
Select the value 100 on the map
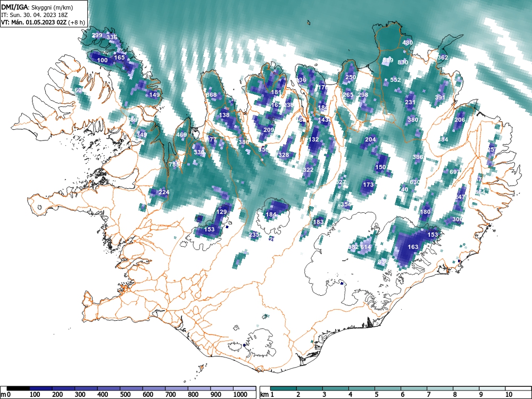pos(103,61)
